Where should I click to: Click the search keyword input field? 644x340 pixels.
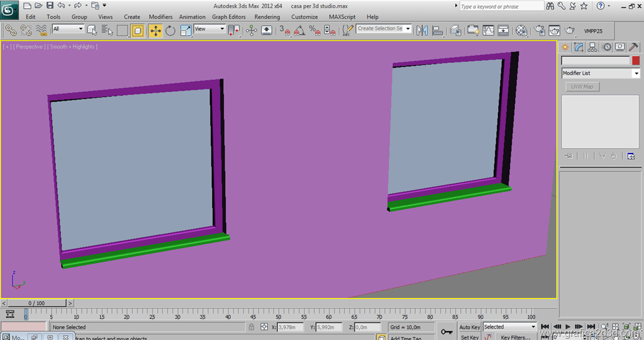[501, 6]
